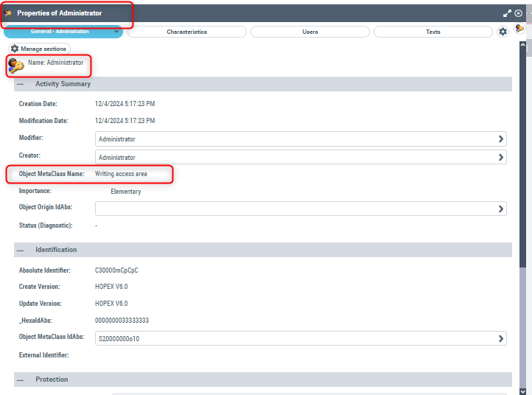The image size is (532, 395).
Task: Click the S20000000o10 MetaClass IdAbs field
Action: pos(301,338)
